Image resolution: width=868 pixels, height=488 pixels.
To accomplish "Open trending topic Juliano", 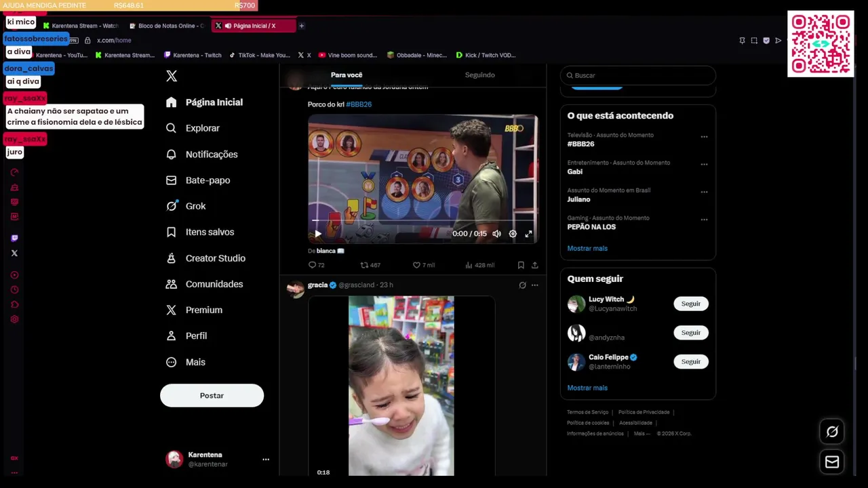I will coord(578,199).
